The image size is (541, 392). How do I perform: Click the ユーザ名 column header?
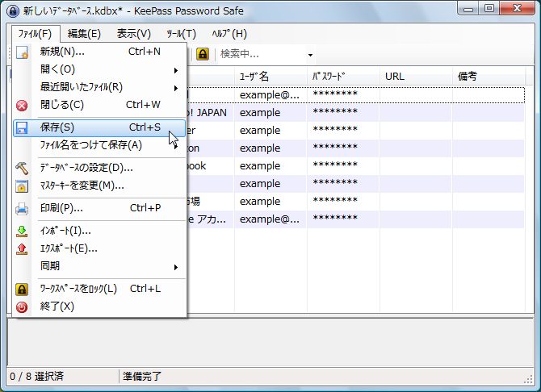(270, 76)
